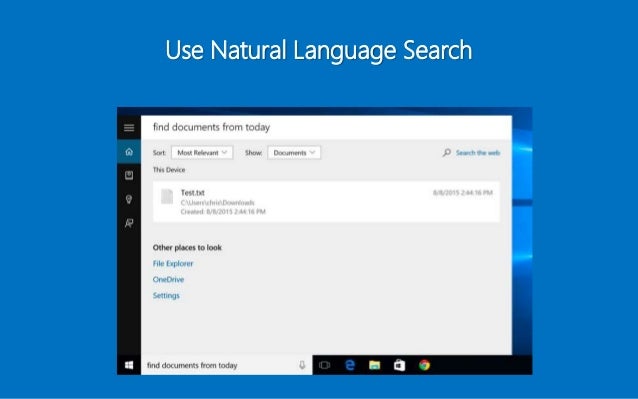Screen dimensions: 638x399
Task: Expand the Sort Most Relevant dropdown
Action: tap(202, 153)
